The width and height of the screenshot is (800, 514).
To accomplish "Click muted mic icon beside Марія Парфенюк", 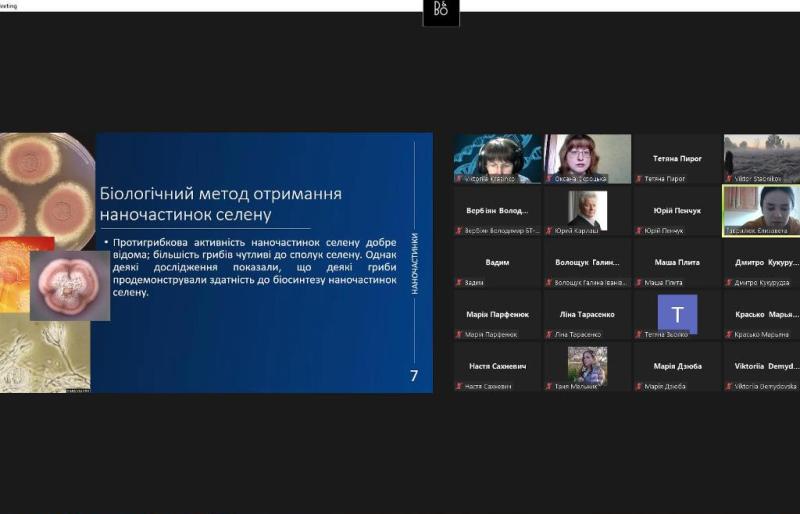I will tap(459, 335).
